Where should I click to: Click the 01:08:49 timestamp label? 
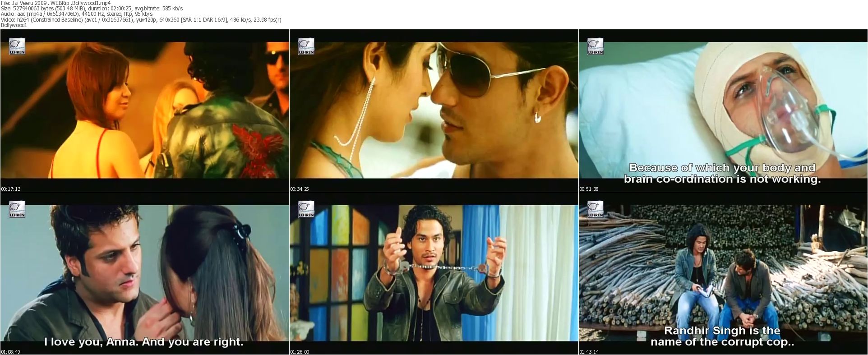tap(11, 352)
